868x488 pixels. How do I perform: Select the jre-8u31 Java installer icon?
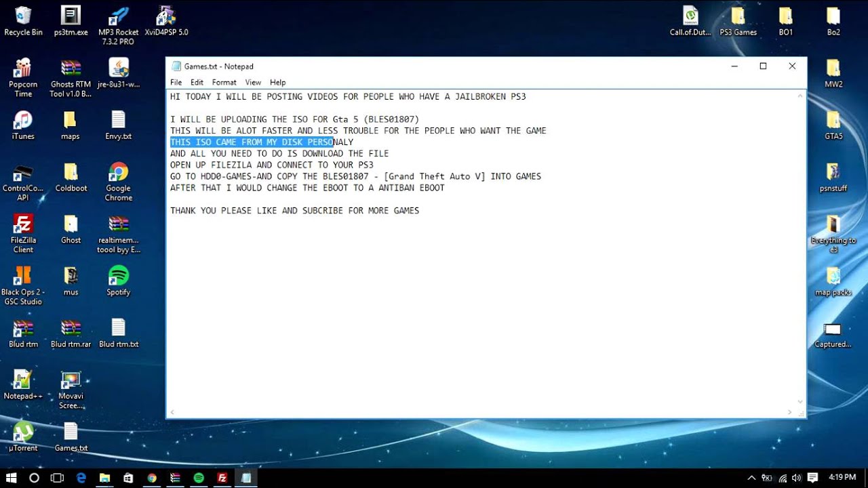119,73
